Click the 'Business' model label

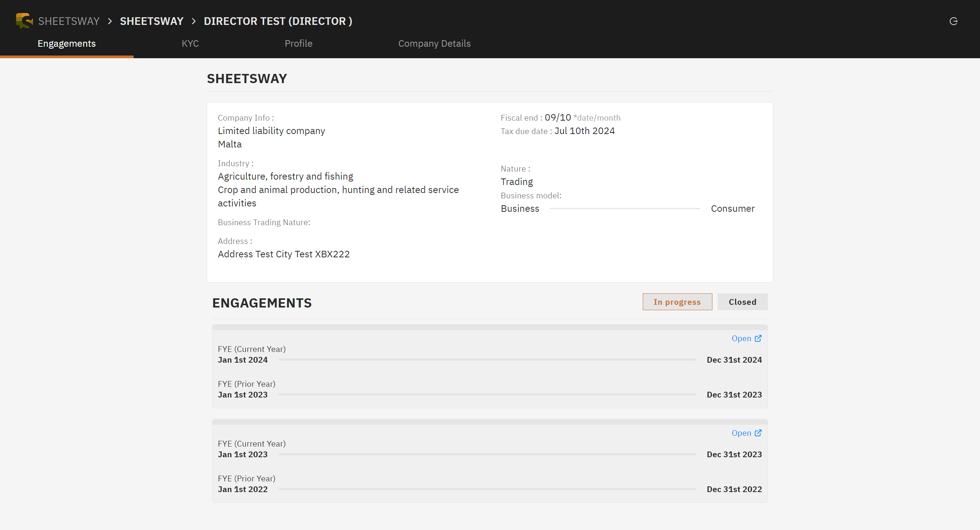point(520,209)
